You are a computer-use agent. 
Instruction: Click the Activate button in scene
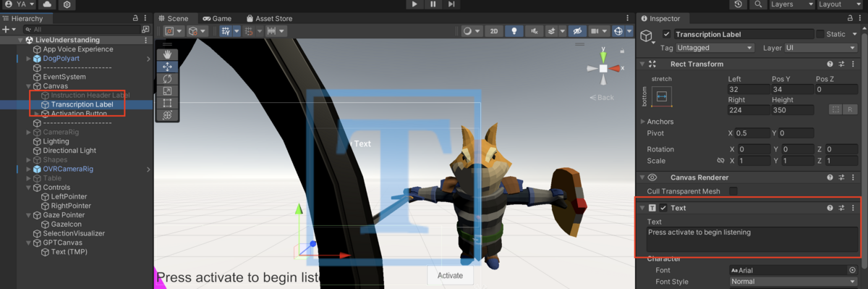tap(450, 275)
